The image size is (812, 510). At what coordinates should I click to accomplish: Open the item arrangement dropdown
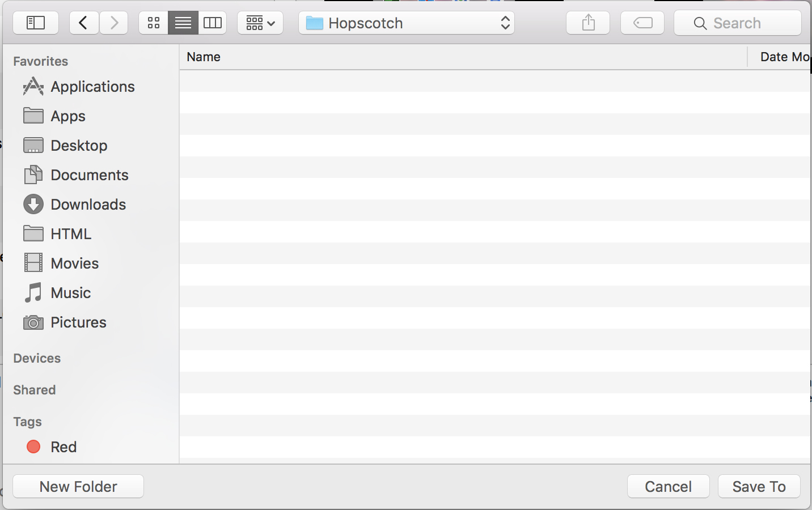260,23
